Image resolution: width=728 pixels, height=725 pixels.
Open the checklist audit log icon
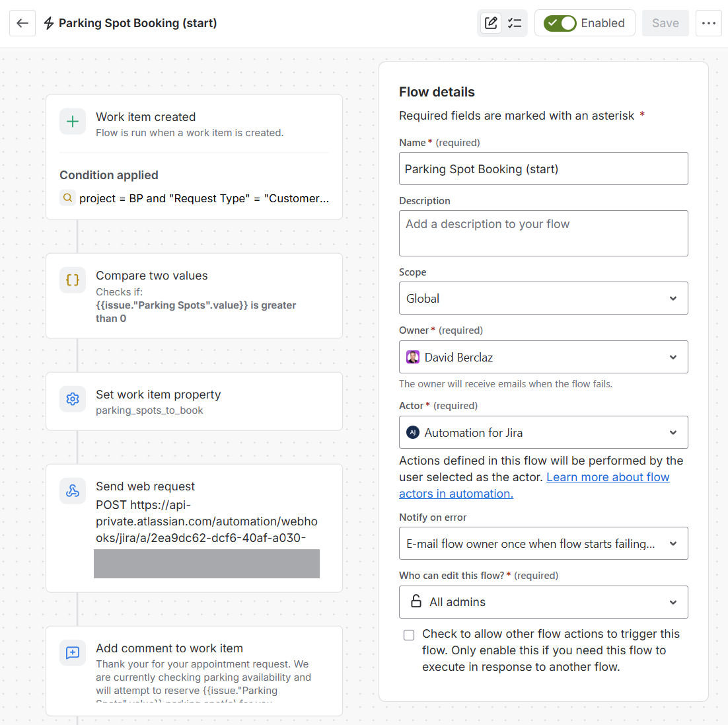pos(515,23)
